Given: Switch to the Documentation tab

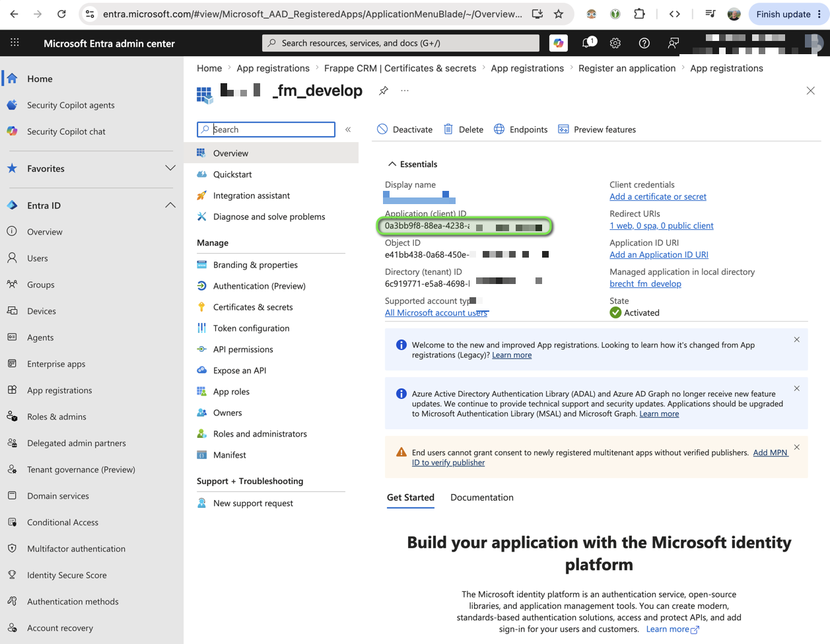Looking at the screenshot, I should tap(481, 497).
